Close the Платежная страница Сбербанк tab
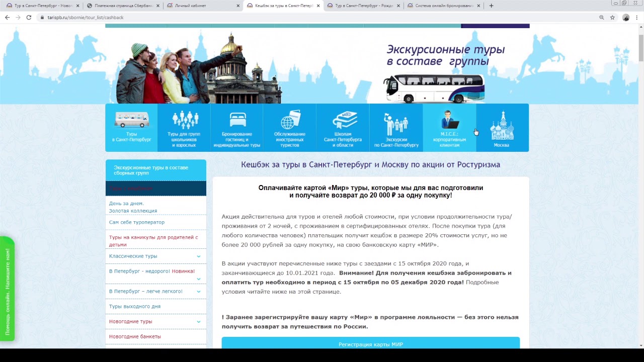Screen dimensions: 644x362 pos(158,6)
